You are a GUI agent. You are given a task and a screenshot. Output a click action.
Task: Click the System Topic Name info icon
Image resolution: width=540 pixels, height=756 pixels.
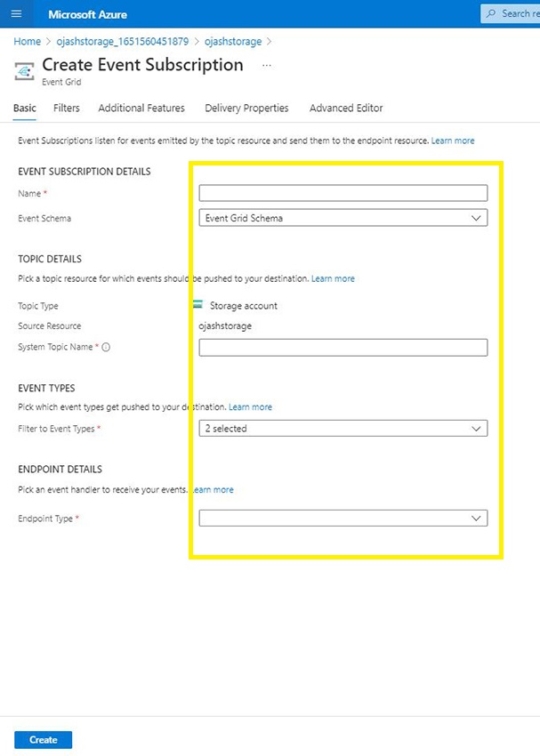pyautogui.click(x=106, y=347)
